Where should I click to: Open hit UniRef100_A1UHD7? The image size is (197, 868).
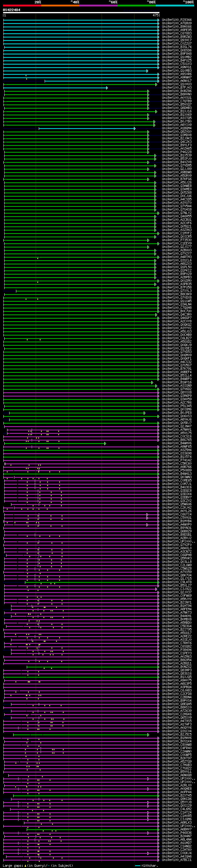point(177,843)
